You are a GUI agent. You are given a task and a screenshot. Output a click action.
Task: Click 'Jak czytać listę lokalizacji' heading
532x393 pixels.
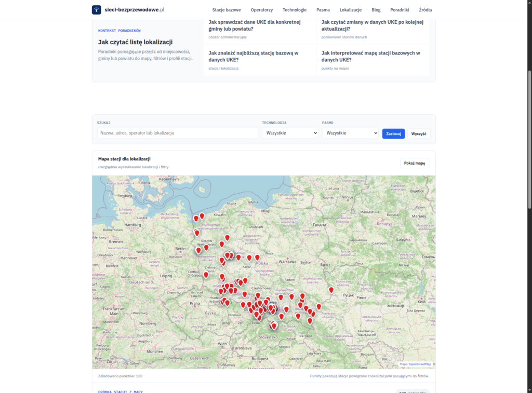pyautogui.click(x=136, y=42)
